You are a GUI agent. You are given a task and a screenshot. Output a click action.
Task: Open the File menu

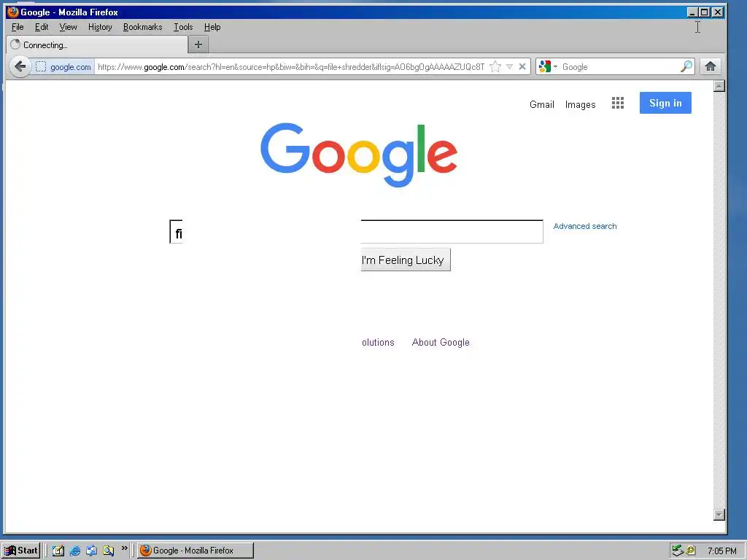[x=18, y=27]
